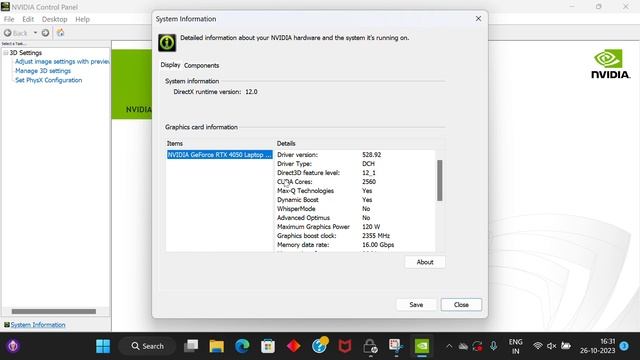The image size is (640, 360).
Task: Show hidden system tray icons chevron
Action: (x=449, y=346)
